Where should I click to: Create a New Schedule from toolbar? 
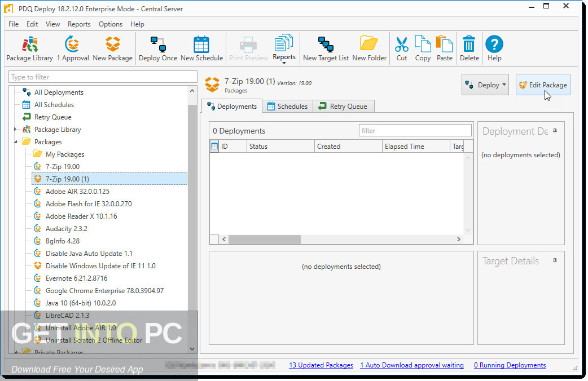[201, 49]
